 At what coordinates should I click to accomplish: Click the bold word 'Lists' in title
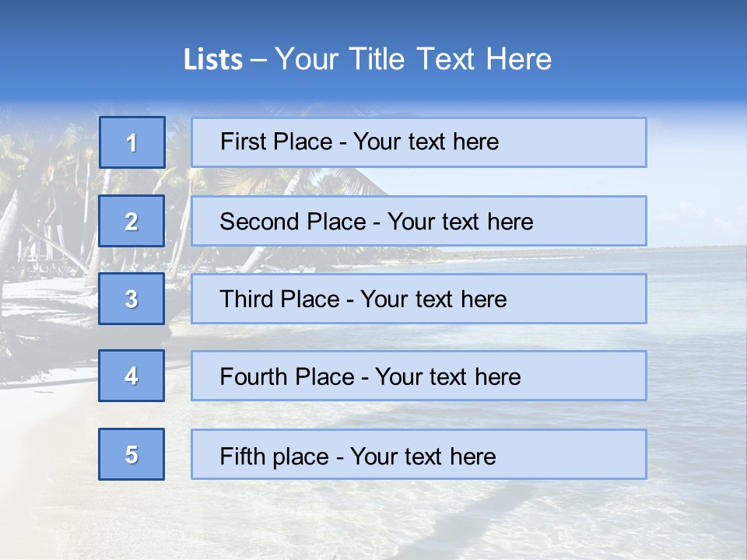213,60
